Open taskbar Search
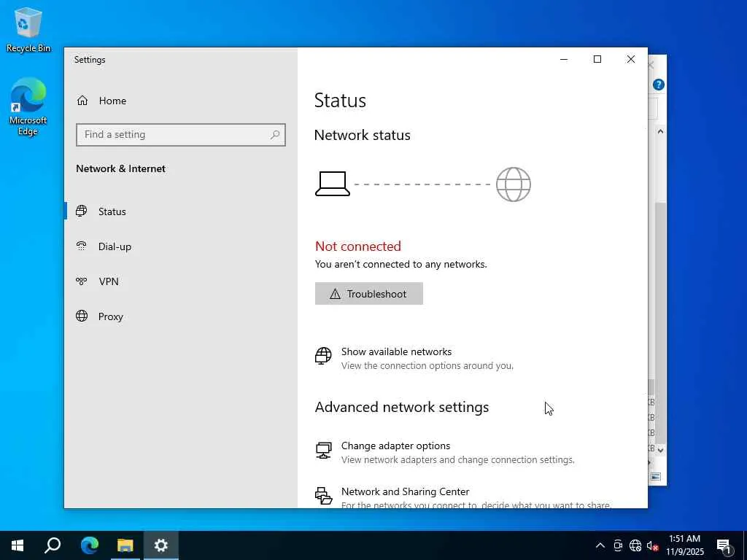Image resolution: width=747 pixels, height=560 pixels. 53,545
